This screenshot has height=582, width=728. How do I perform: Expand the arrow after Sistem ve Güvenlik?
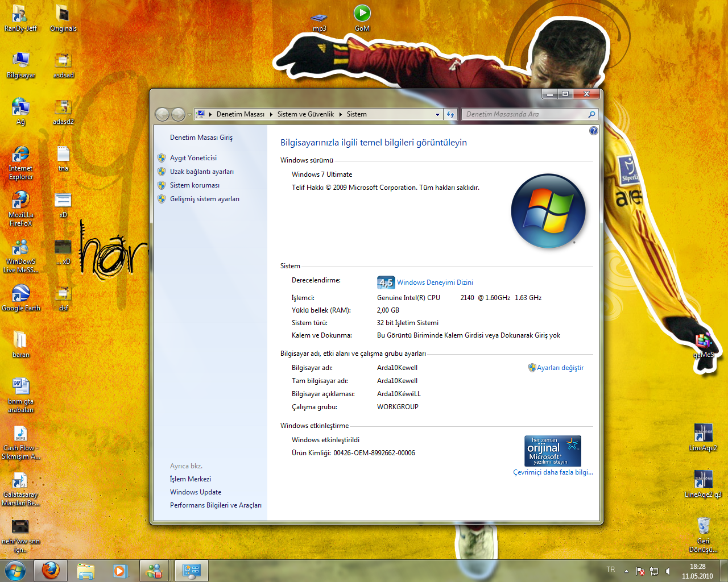click(x=340, y=114)
